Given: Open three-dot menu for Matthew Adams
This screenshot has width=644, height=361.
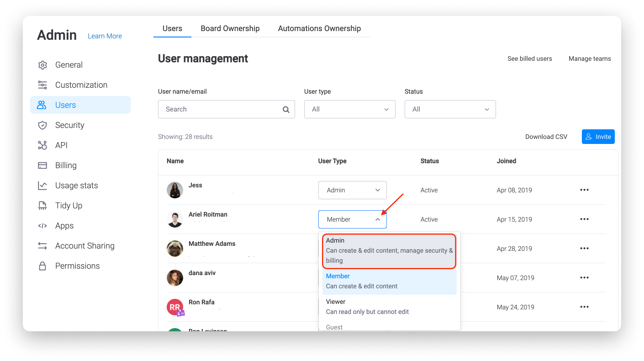Looking at the screenshot, I should pos(584,249).
